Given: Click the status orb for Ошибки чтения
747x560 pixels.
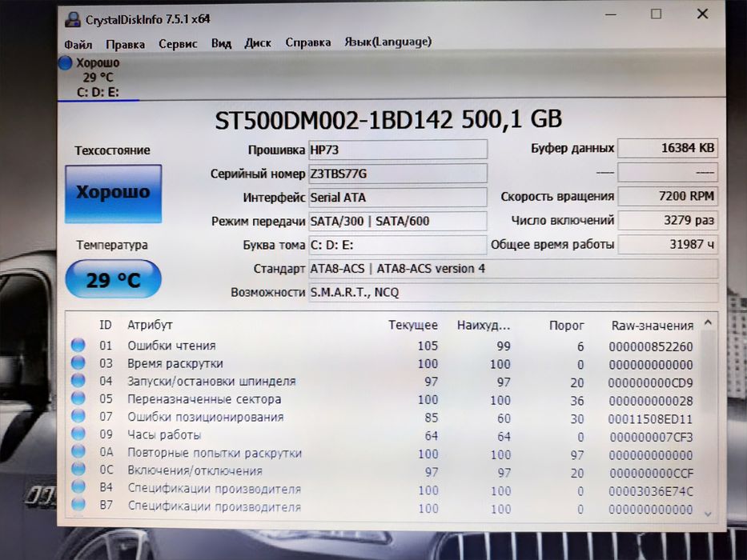Looking at the screenshot, I should click(78, 345).
